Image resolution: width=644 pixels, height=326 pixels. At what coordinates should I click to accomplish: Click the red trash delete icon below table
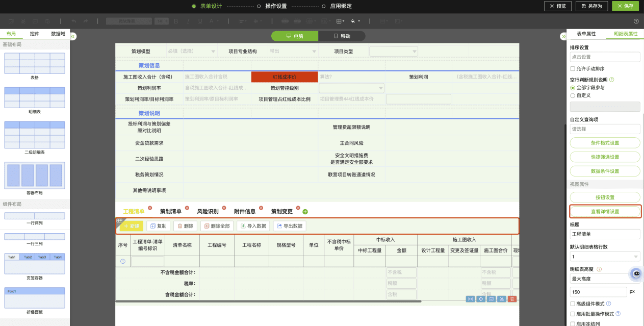[x=512, y=299]
